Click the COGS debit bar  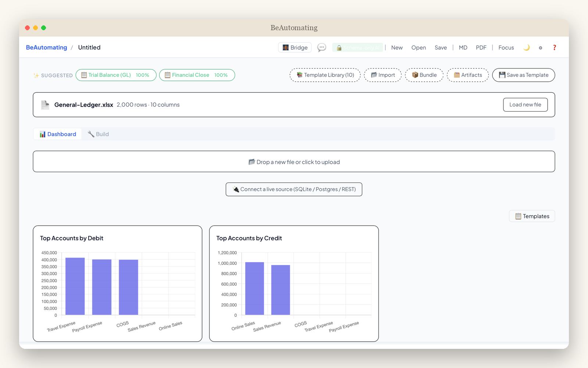click(129, 287)
